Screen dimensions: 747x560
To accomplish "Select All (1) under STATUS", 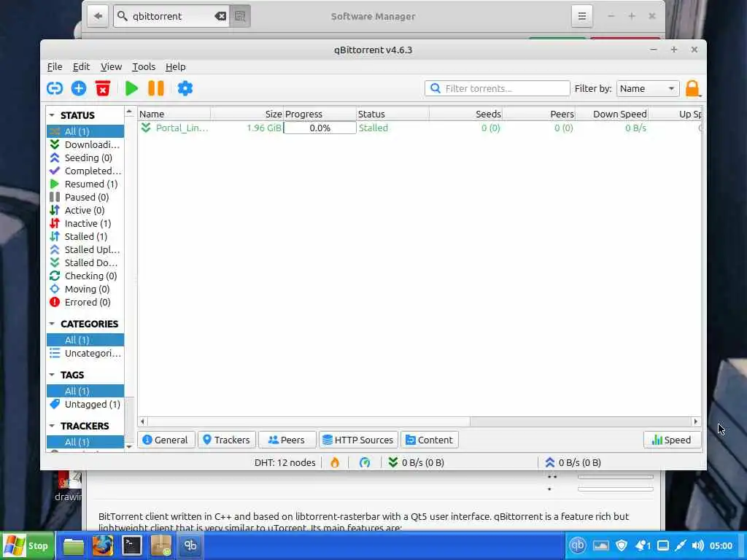I will point(85,131).
